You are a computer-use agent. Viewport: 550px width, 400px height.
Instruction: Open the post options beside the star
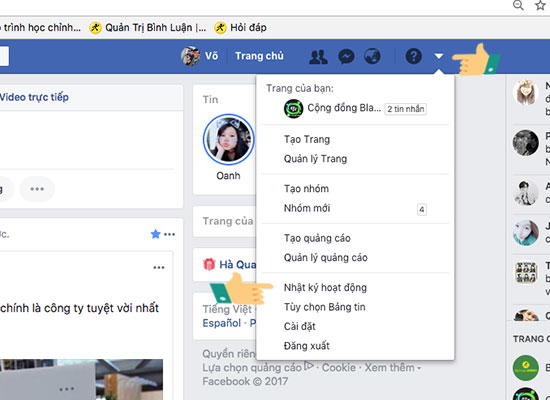tap(169, 234)
